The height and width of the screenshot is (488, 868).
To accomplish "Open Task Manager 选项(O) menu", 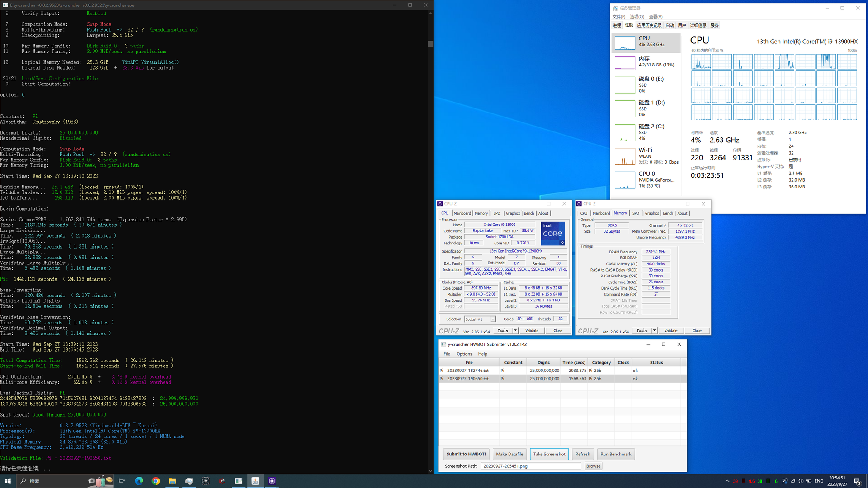I will [x=637, y=17].
